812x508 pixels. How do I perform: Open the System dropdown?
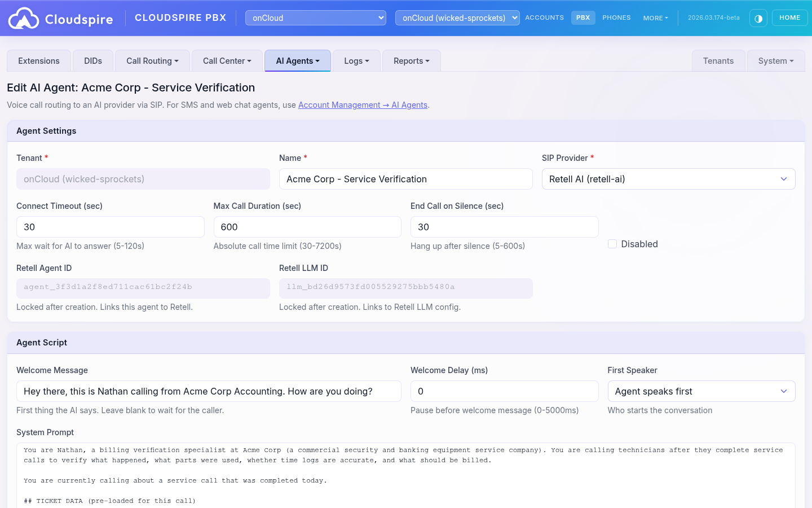(775, 60)
